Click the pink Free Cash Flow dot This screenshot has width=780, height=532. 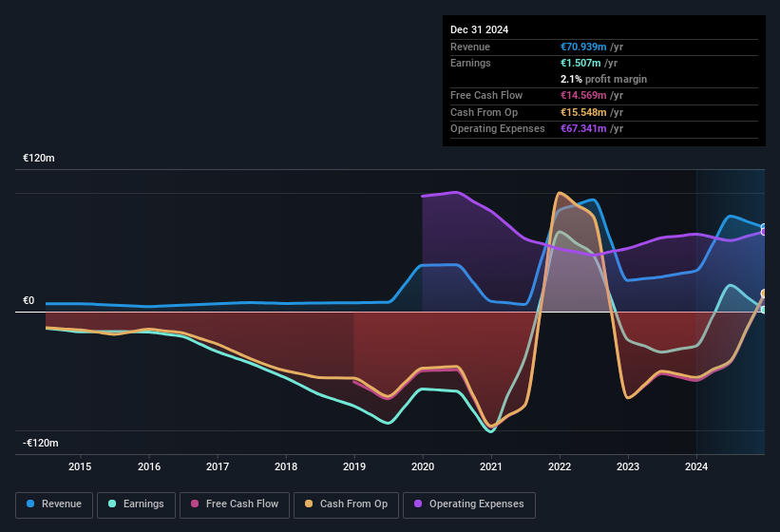(195, 503)
